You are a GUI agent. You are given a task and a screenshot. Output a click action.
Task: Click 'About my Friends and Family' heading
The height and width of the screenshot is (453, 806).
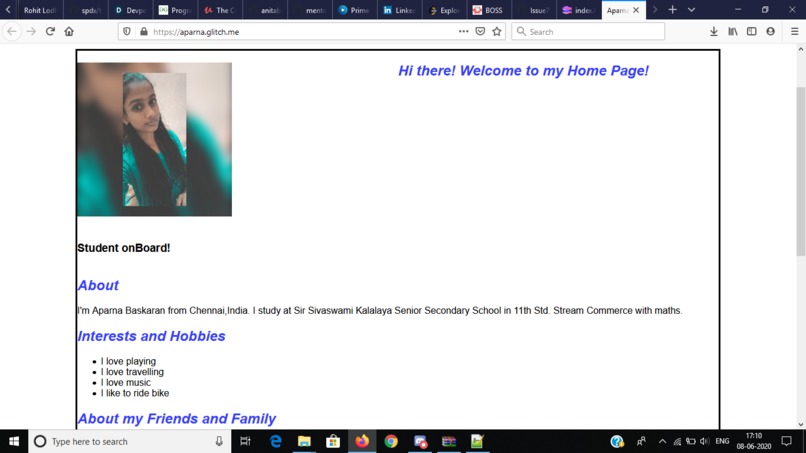(x=176, y=419)
